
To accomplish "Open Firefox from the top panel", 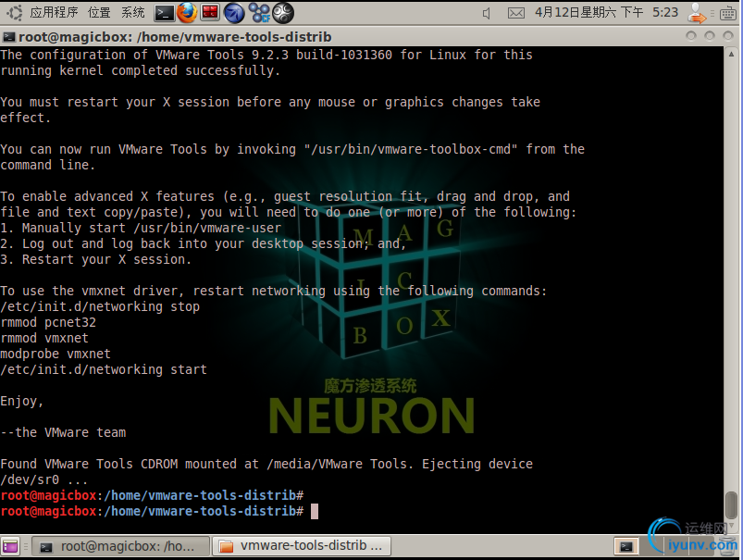I will pos(187,13).
